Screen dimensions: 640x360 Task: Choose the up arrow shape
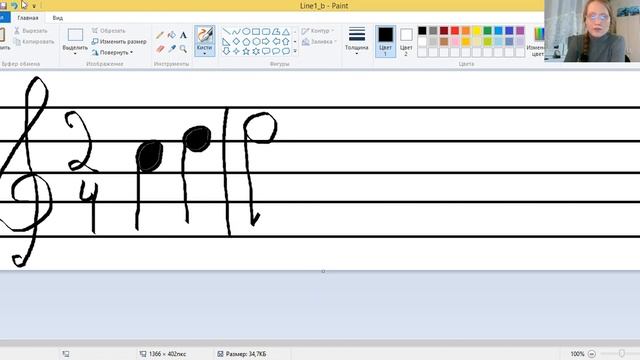(x=286, y=42)
